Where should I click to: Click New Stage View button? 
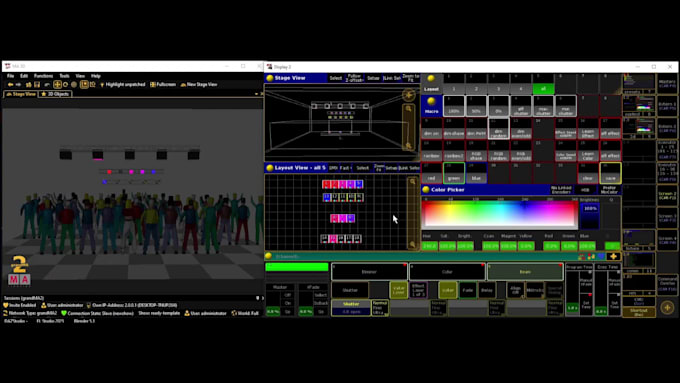199,85
